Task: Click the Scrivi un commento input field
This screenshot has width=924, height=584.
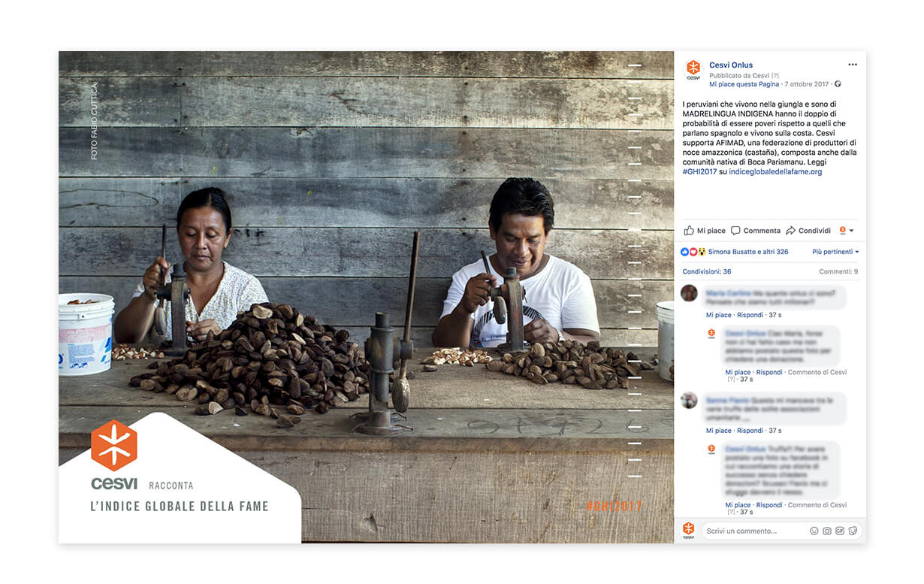Action: point(756,531)
